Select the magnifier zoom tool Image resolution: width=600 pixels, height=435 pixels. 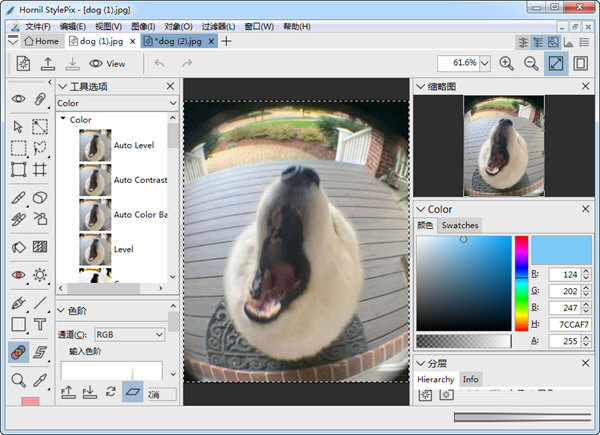point(18,380)
